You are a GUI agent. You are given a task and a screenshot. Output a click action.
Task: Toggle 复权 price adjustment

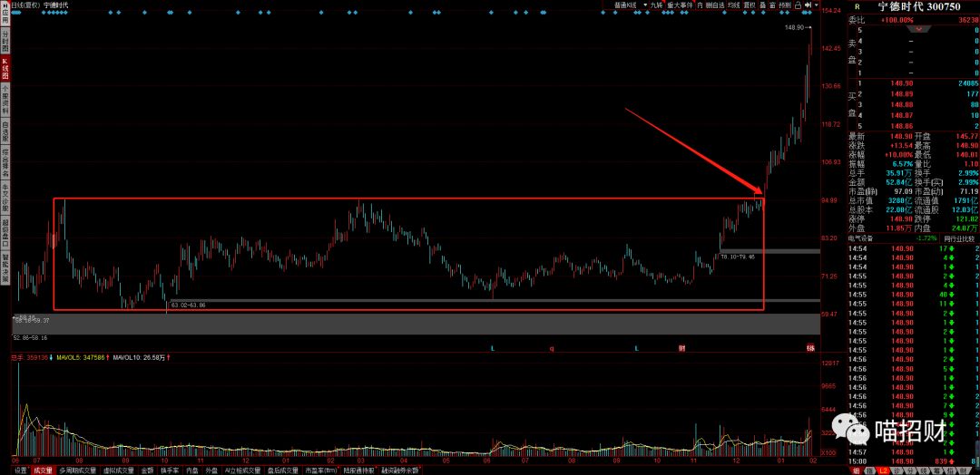[750, 5]
